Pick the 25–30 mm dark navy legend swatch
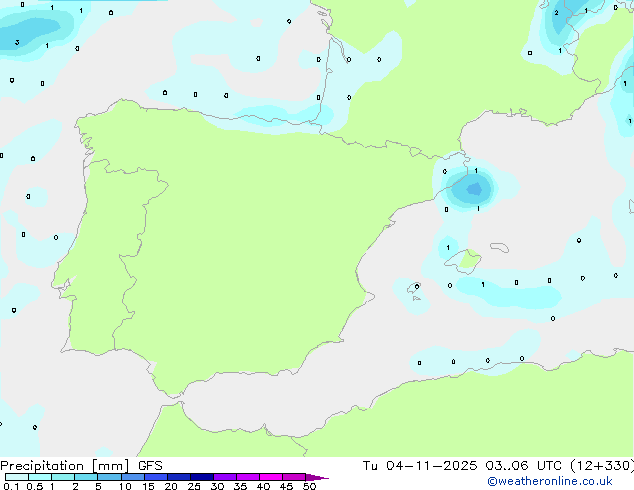Screen dimensions: 634x490 coord(201,477)
